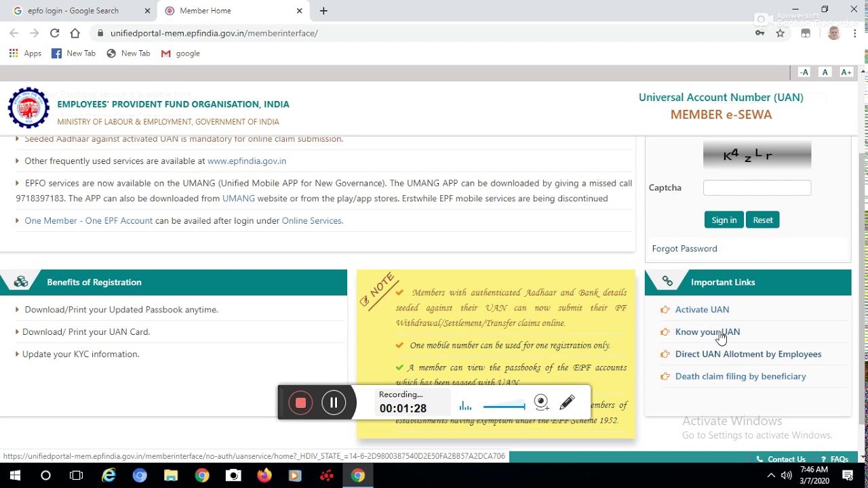The image size is (868, 488).
Task: Click the Sign in button
Action: (x=724, y=220)
